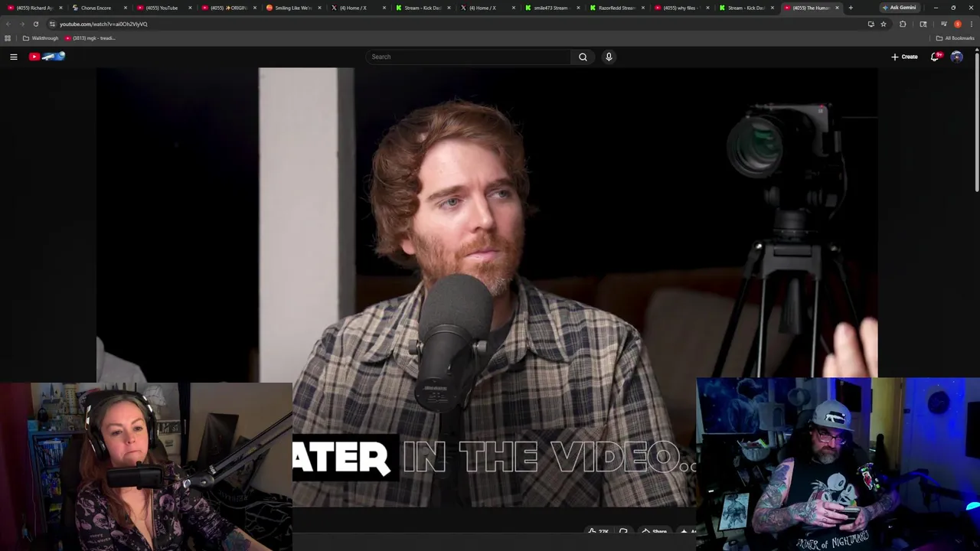The image size is (980, 551).
Task: Click the browser forward arrow
Action: [x=21, y=24]
